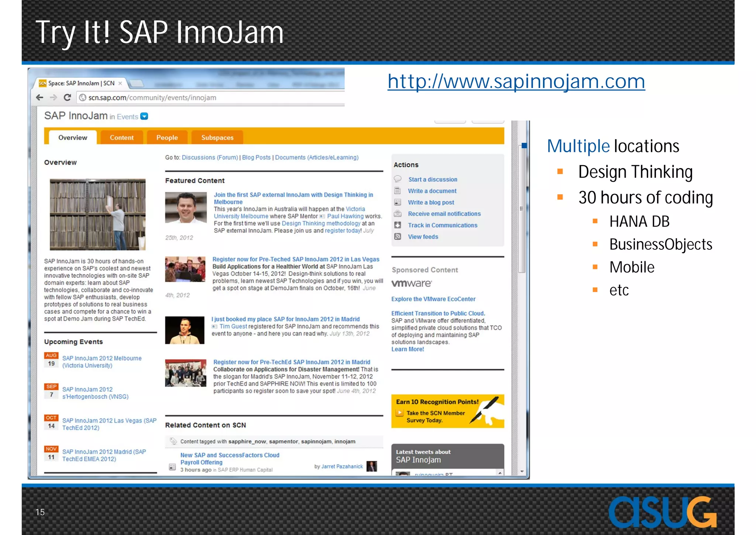Click Track in Communications link
Image resolution: width=756 pixels, height=535 pixels.
443,225
